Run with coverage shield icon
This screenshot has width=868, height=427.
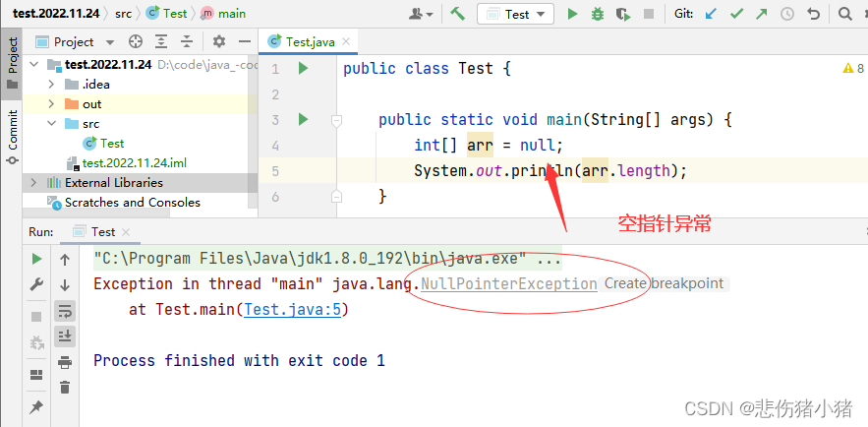623,14
